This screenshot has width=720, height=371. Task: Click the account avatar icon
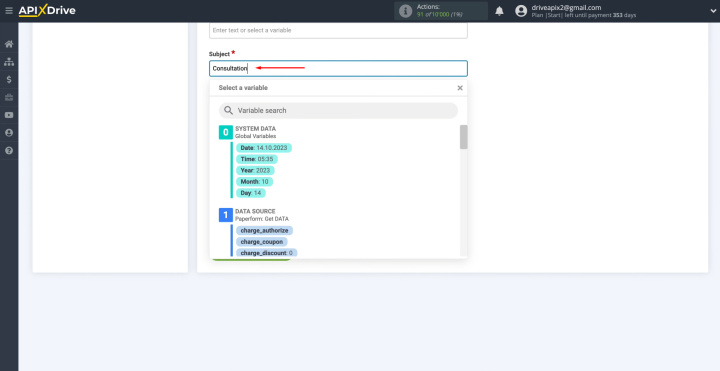click(521, 11)
